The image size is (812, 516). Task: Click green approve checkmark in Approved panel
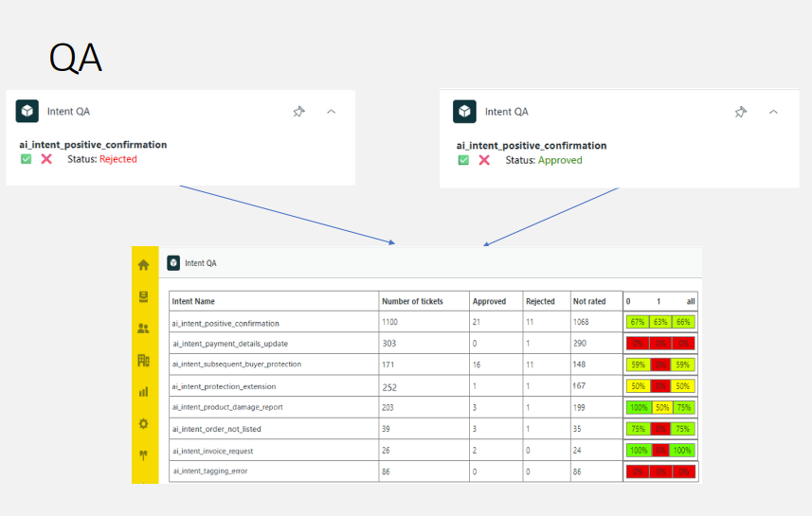coord(463,160)
